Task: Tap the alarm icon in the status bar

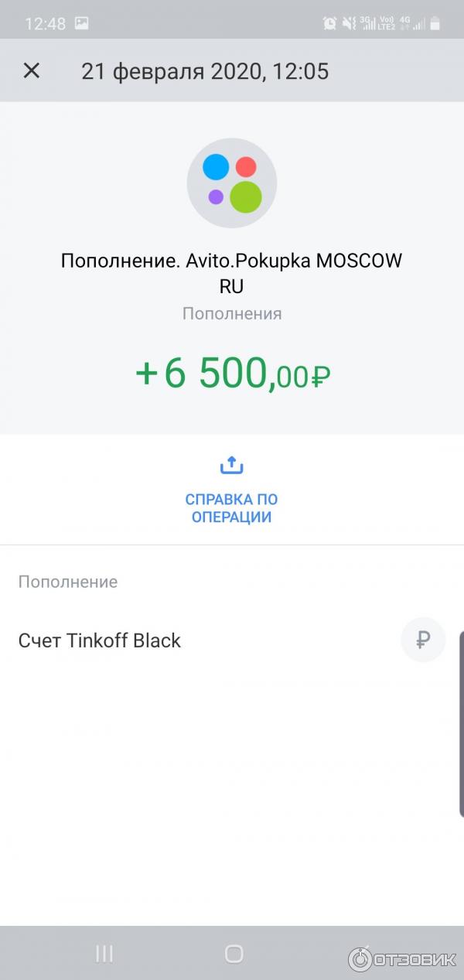Action: tap(329, 23)
